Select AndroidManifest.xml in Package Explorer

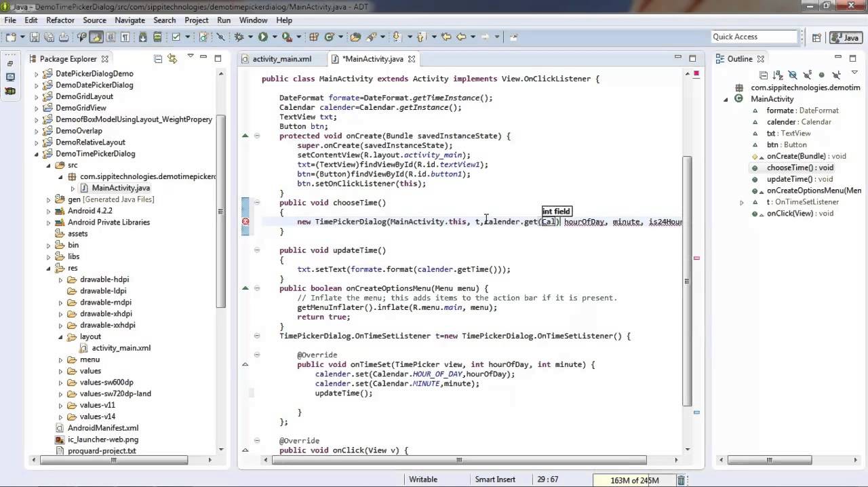click(x=102, y=428)
